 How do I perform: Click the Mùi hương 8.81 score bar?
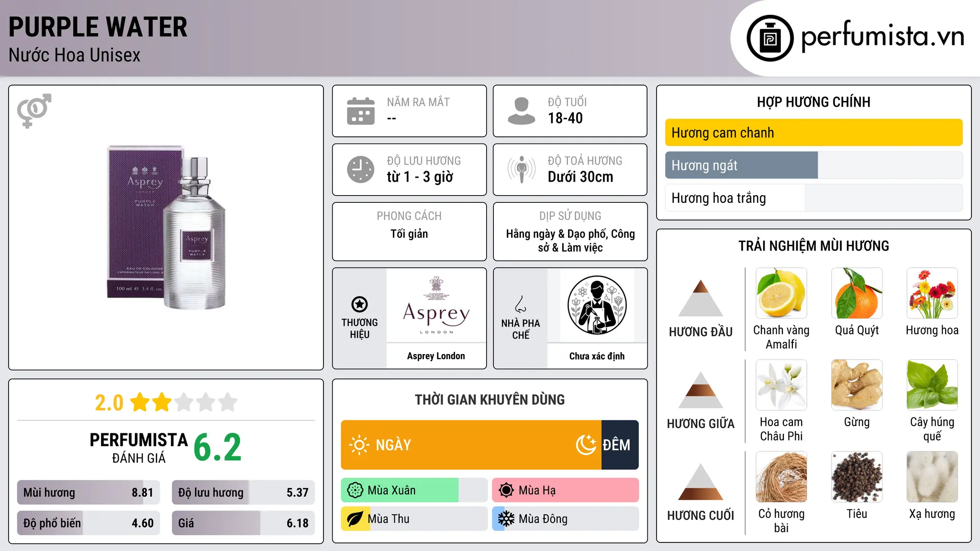89,492
